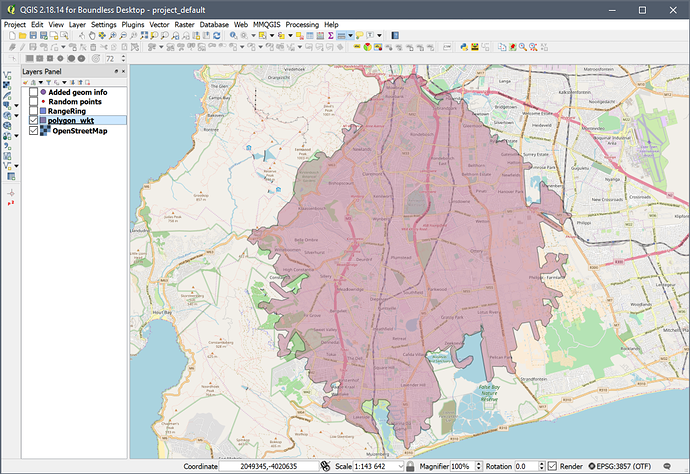690x474 pixels.
Task: Expand the measure tool dropdown arrow
Action: (x=351, y=36)
